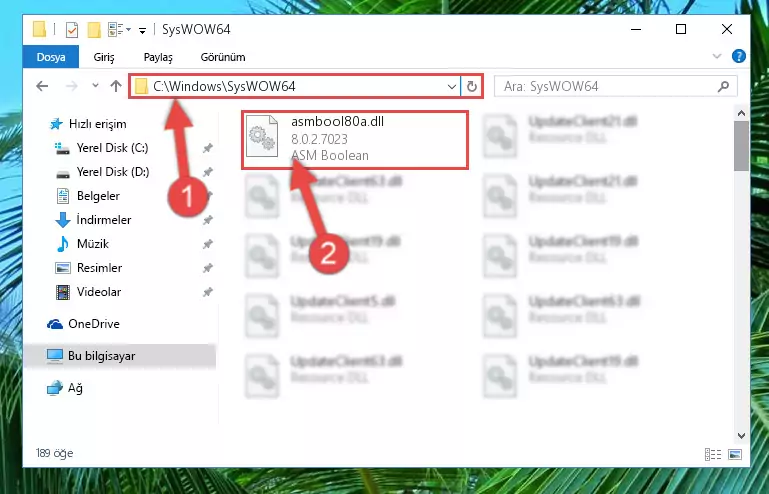Open Resimler folder in sidebar

(x=99, y=268)
